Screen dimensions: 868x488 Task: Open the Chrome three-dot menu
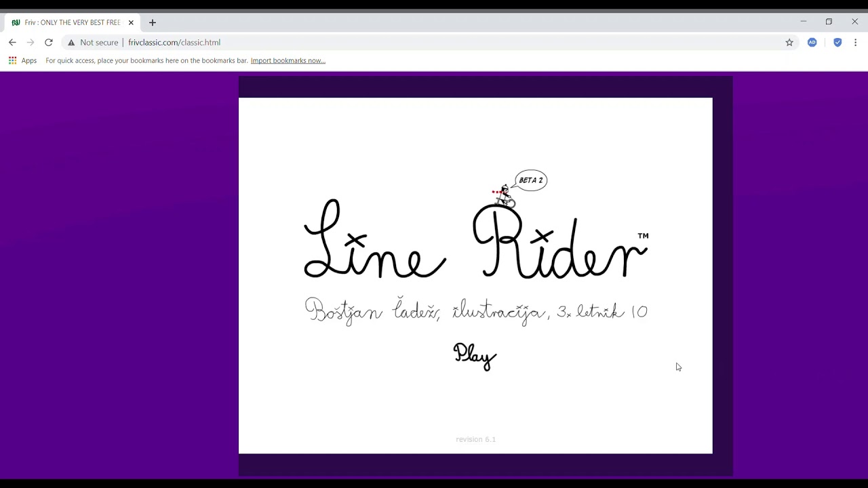(856, 42)
